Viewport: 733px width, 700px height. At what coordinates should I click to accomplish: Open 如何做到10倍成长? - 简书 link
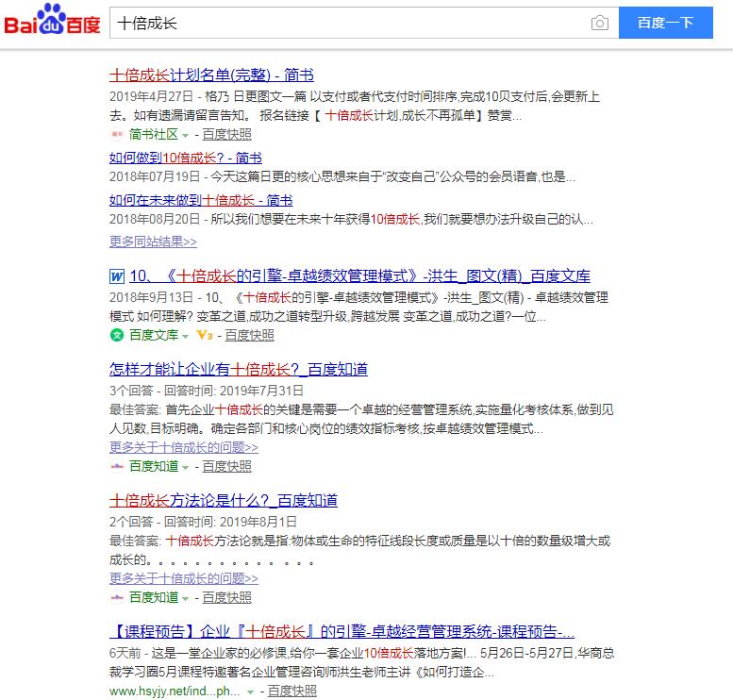click(x=185, y=158)
